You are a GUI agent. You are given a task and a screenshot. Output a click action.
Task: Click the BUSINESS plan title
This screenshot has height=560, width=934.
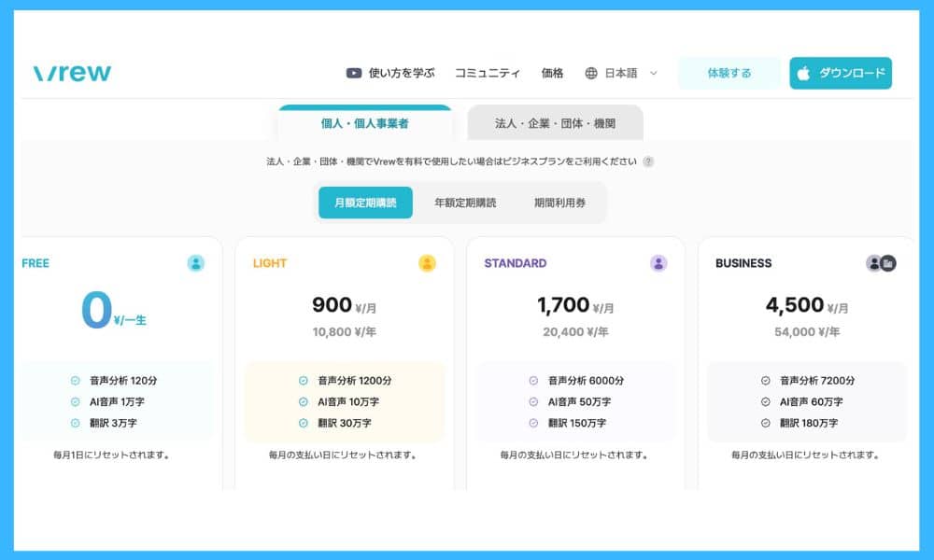click(x=743, y=263)
